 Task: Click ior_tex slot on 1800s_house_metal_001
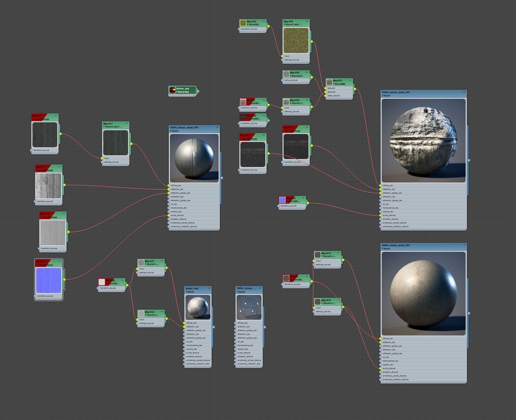pyautogui.click(x=194, y=204)
